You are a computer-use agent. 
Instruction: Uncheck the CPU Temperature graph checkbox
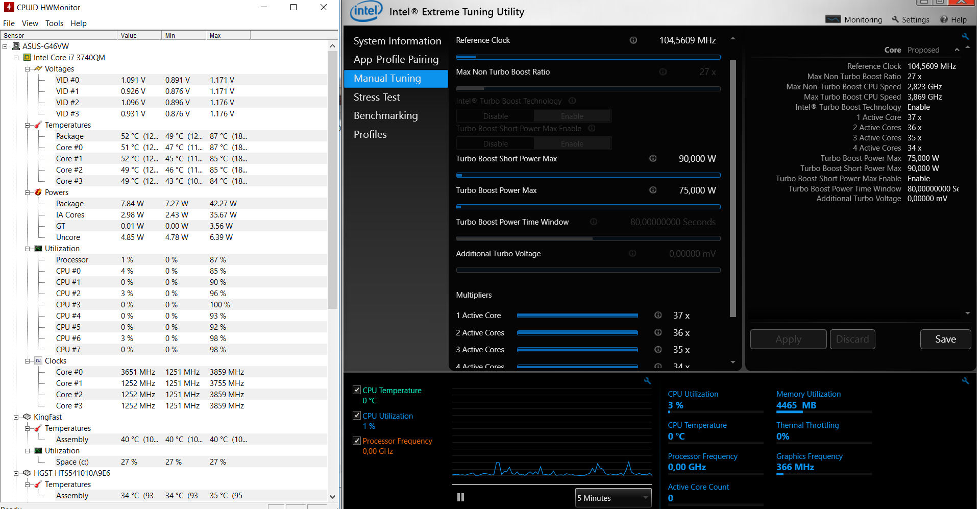(357, 390)
